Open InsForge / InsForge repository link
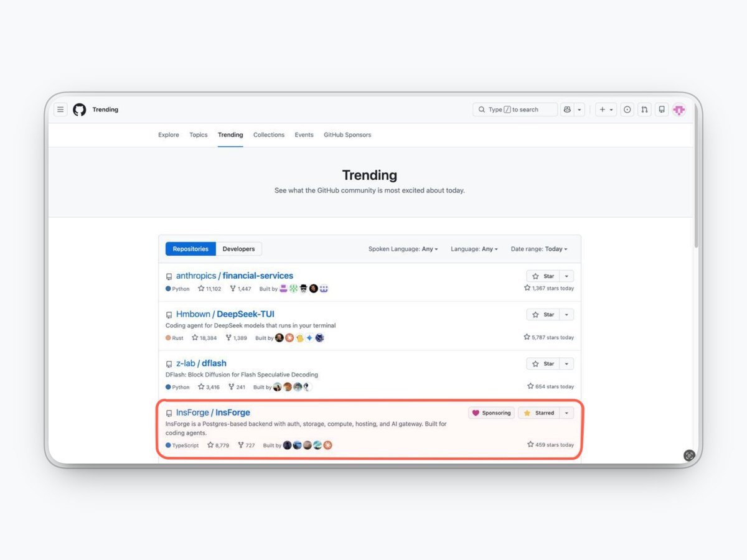The height and width of the screenshot is (560, 747). click(x=213, y=413)
